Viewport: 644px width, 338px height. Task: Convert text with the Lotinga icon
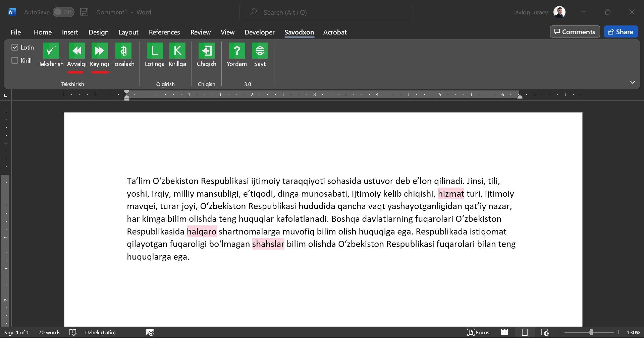[x=155, y=51]
